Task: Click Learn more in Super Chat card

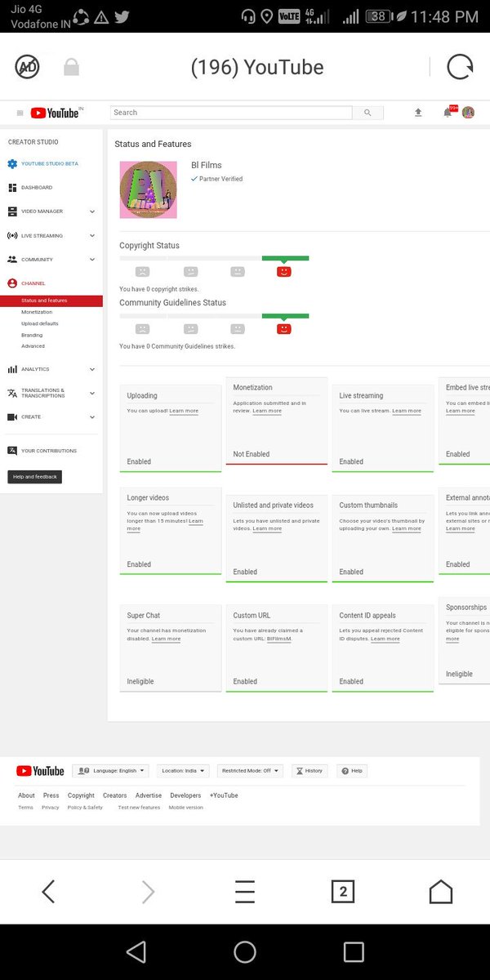Action: pos(167,639)
